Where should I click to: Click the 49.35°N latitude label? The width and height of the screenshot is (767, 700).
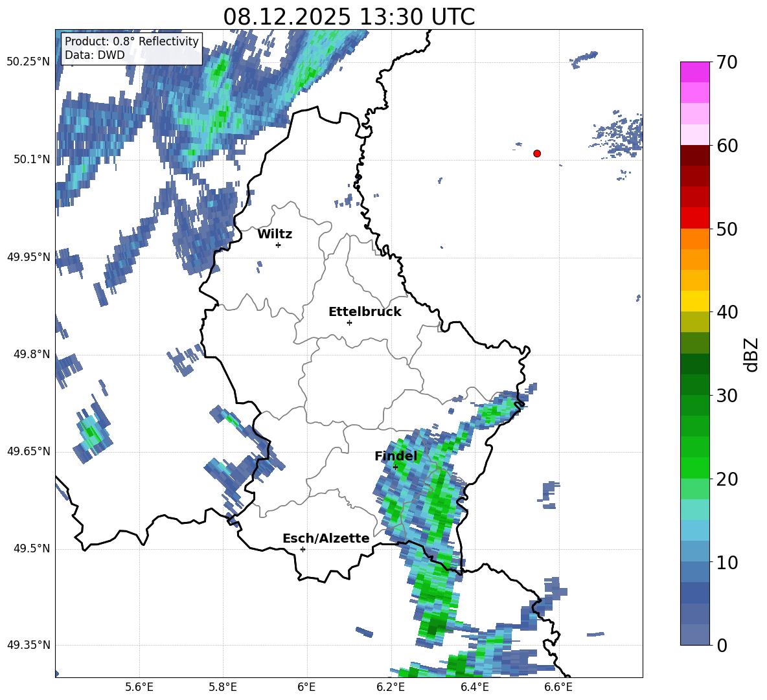(x=29, y=645)
